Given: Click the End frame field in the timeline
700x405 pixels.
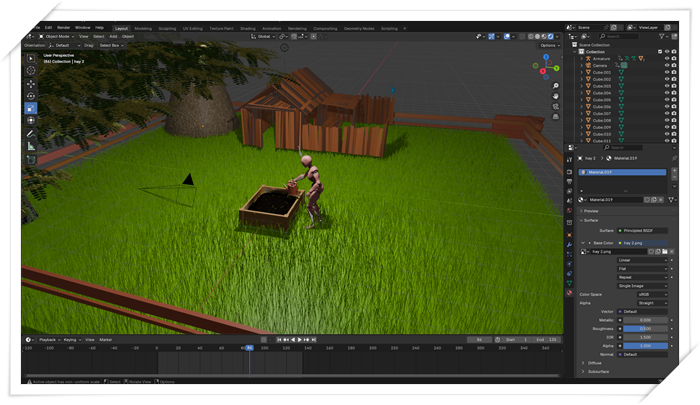Looking at the screenshot, I should click(545, 340).
